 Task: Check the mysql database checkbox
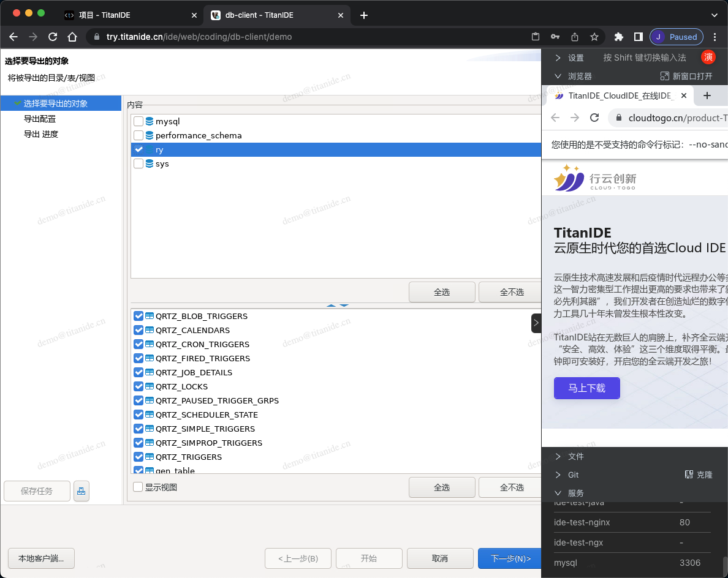(x=138, y=121)
